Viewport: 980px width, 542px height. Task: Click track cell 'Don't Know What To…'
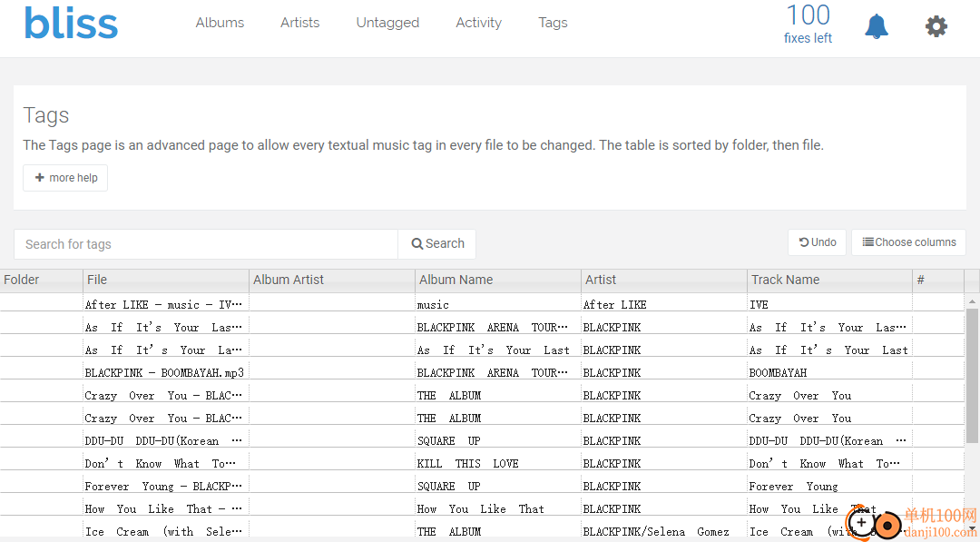click(830, 463)
